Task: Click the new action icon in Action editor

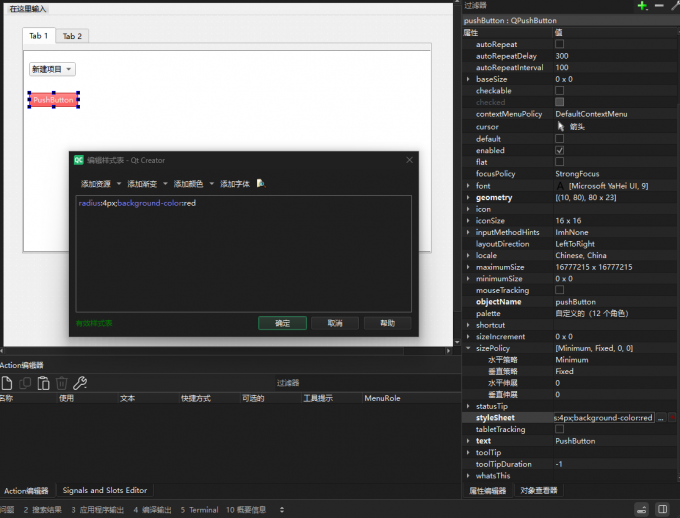Action: click(x=7, y=383)
